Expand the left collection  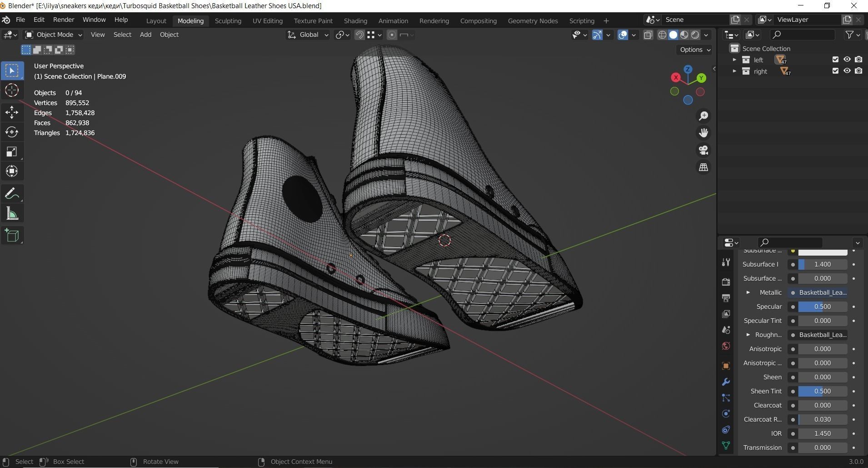pos(734,60)
